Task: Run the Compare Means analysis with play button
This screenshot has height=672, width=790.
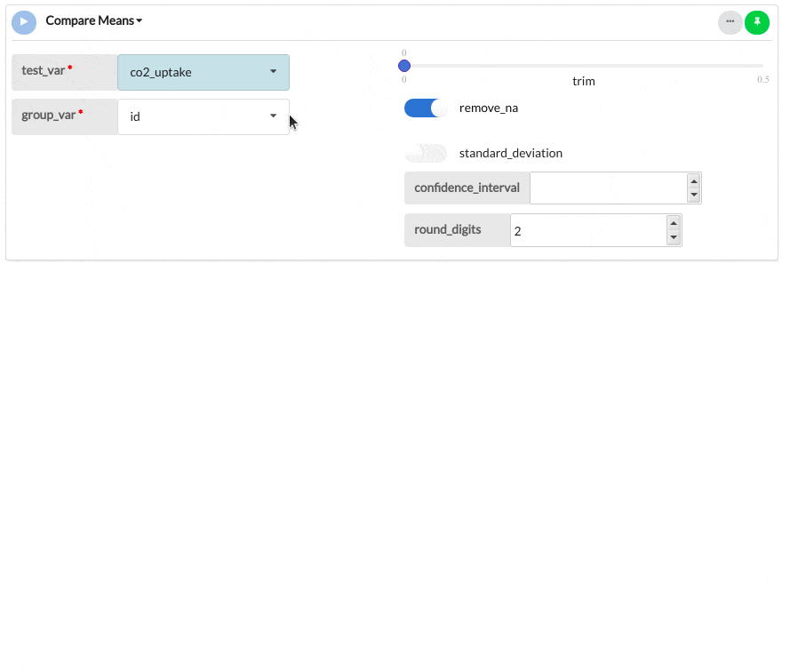Action: coord(24,22)
